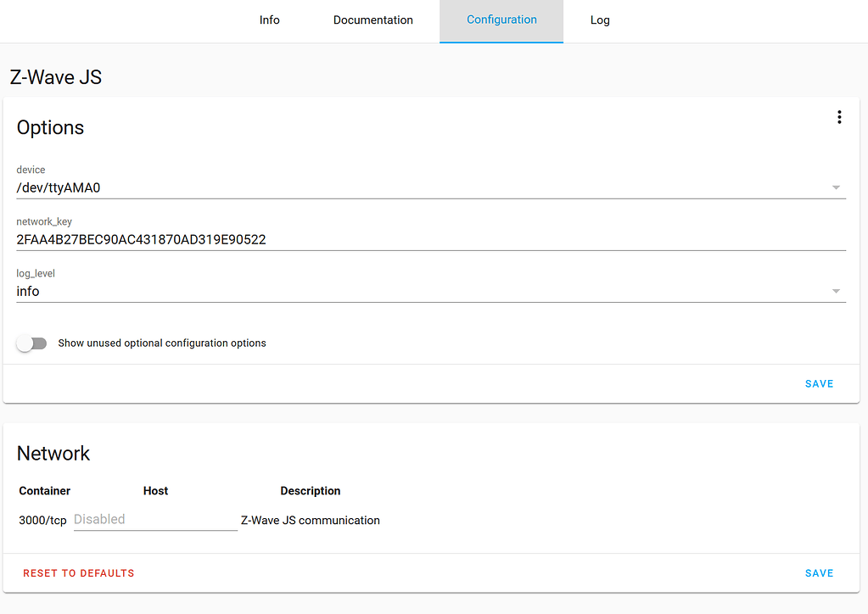Image resolution: width=868 pixels, height=614 pixels.
Task: Open the Documentation tab
Action: [372, 20]
